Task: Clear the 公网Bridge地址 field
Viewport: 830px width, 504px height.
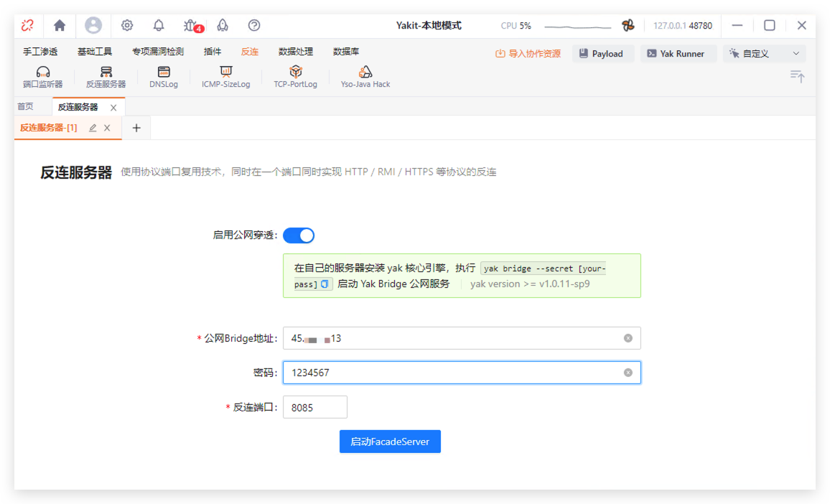Action: 628,338
